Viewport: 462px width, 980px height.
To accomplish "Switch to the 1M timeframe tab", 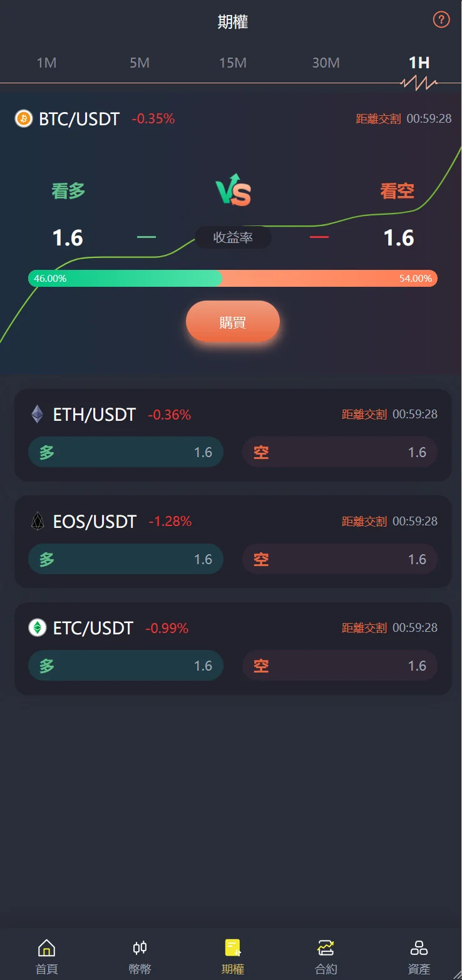I will coord(46,63).
